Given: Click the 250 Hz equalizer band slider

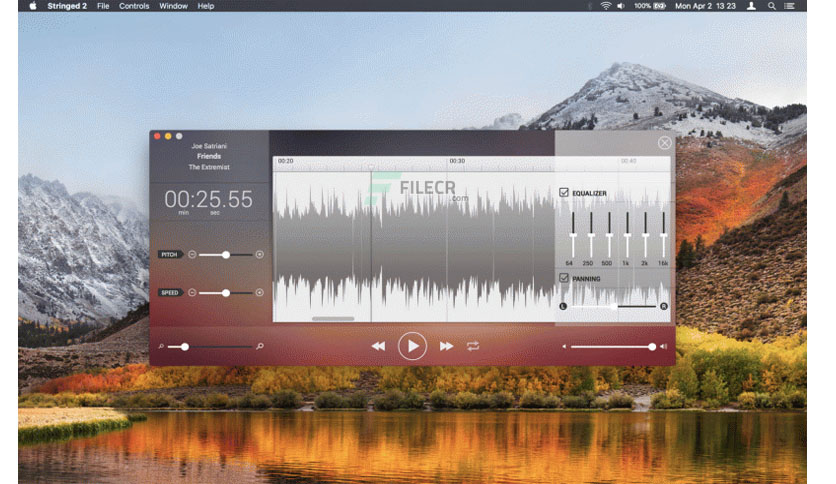Looking at the screenshot, I should tap(591, 235).
